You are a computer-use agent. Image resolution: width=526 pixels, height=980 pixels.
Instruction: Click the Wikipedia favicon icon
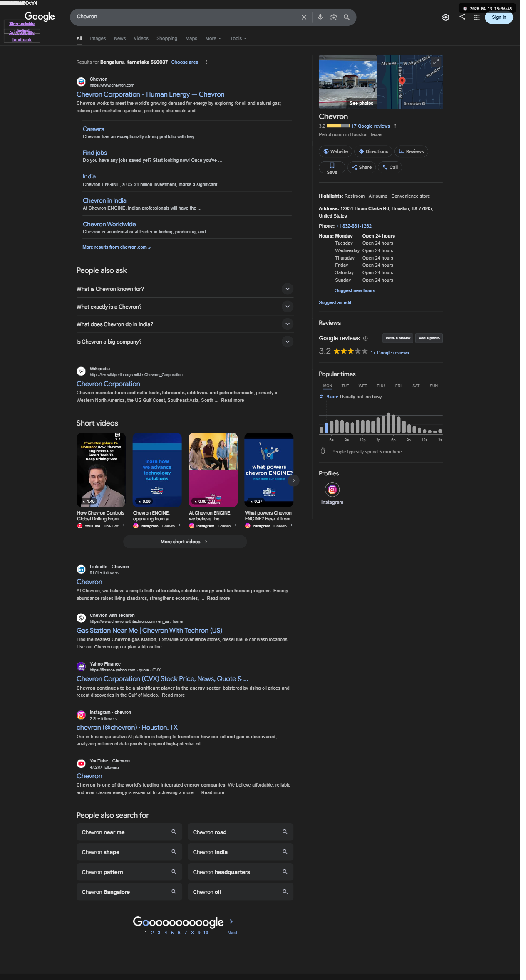tap(82, 371)
